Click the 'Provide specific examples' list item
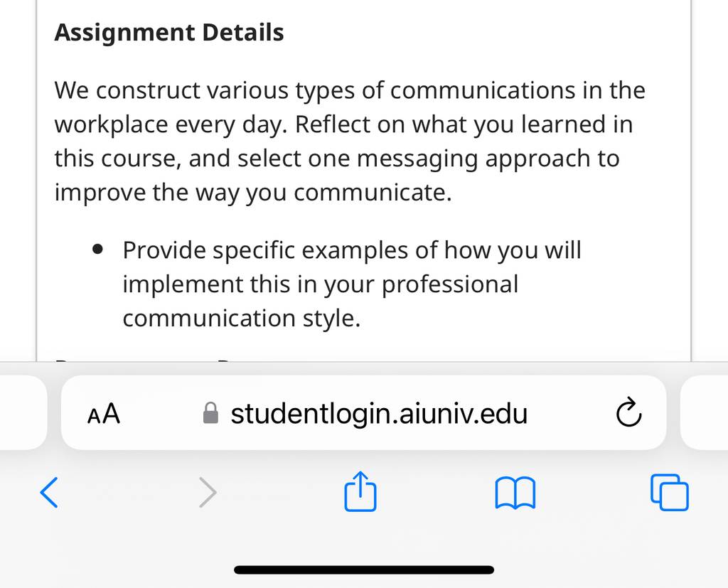728x588 pixels. click(352, 284)
